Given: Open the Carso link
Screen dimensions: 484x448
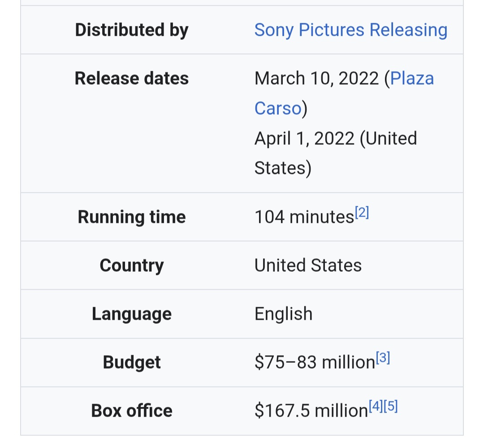Looking at the screenshot, I should 278,108.
